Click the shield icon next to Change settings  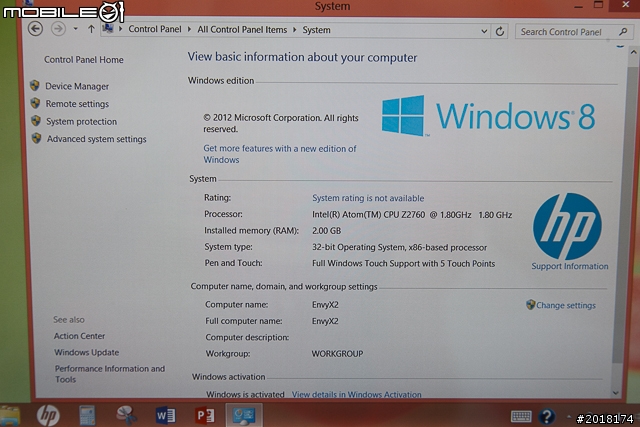pyautogui.click(x=530, y=305)
